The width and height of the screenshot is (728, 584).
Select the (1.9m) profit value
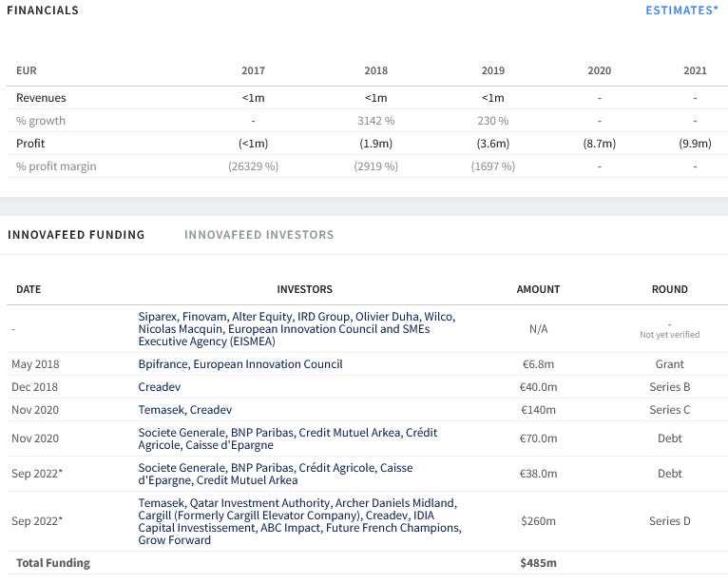pos(376,144)
